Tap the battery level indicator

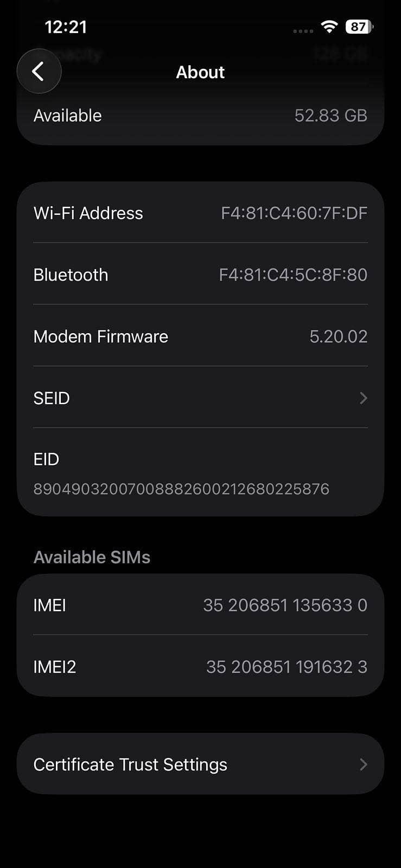click(x=359, y=27)
